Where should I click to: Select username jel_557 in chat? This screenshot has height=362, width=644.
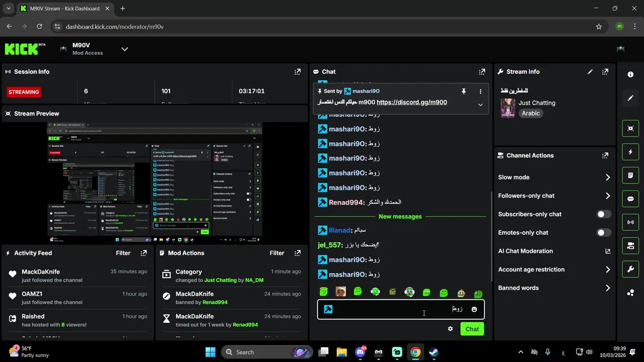pyautogui.click(x=330, y=245)
